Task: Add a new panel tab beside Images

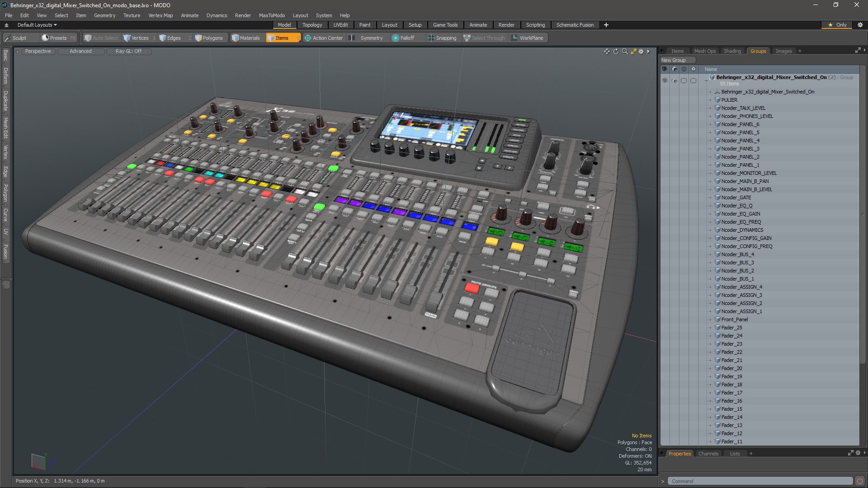Action: [800, 51]
